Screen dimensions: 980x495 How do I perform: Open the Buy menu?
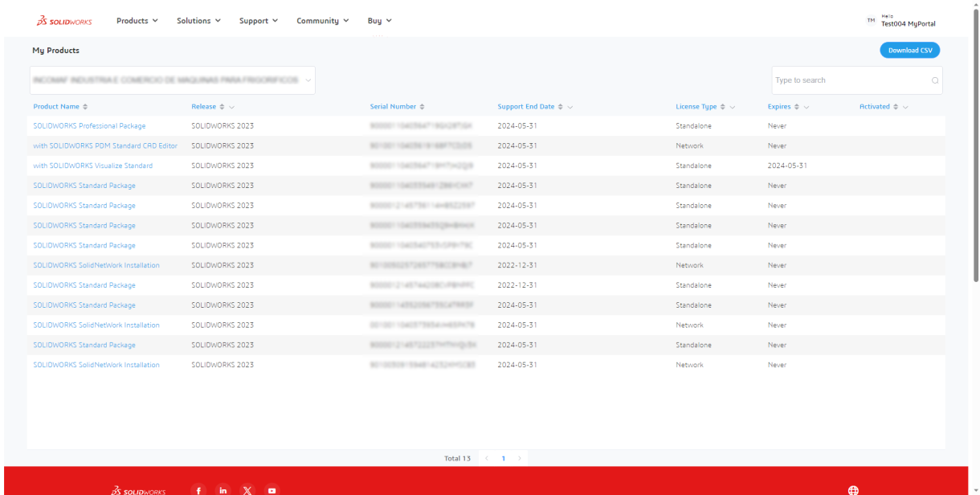pyautogui.click(x=379, y=21)
